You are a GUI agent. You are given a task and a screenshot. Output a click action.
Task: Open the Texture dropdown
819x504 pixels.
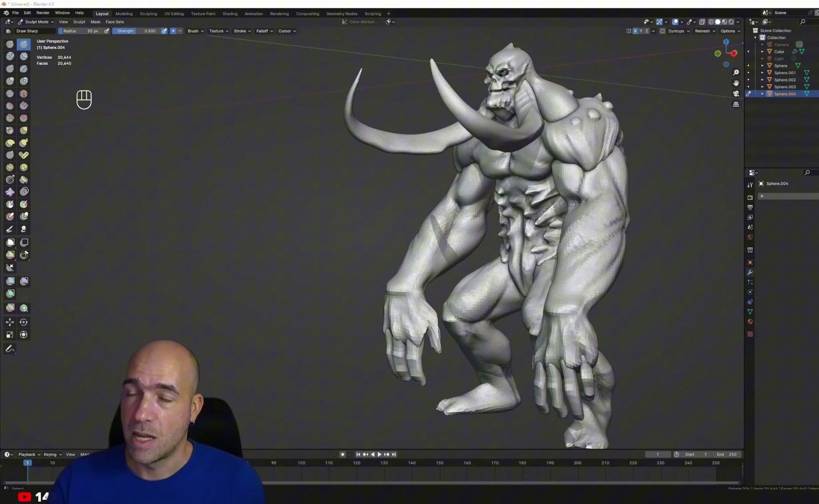pyautogui.click(x=219, y=31)
